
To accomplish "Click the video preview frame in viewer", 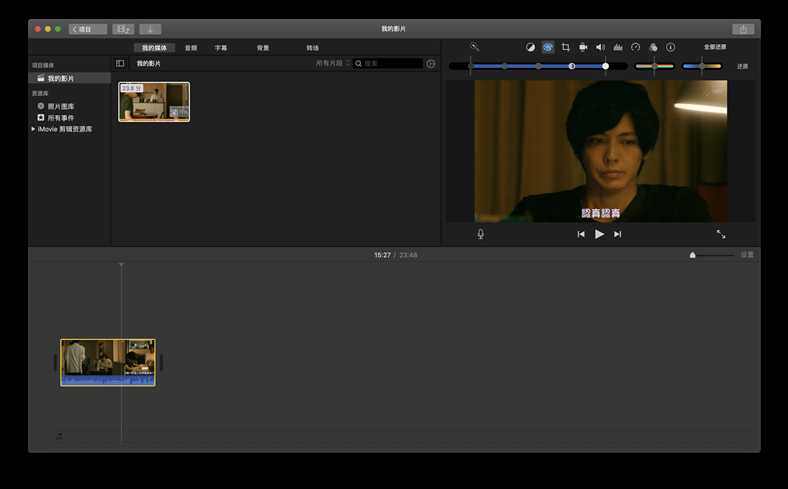I will 601,151.
